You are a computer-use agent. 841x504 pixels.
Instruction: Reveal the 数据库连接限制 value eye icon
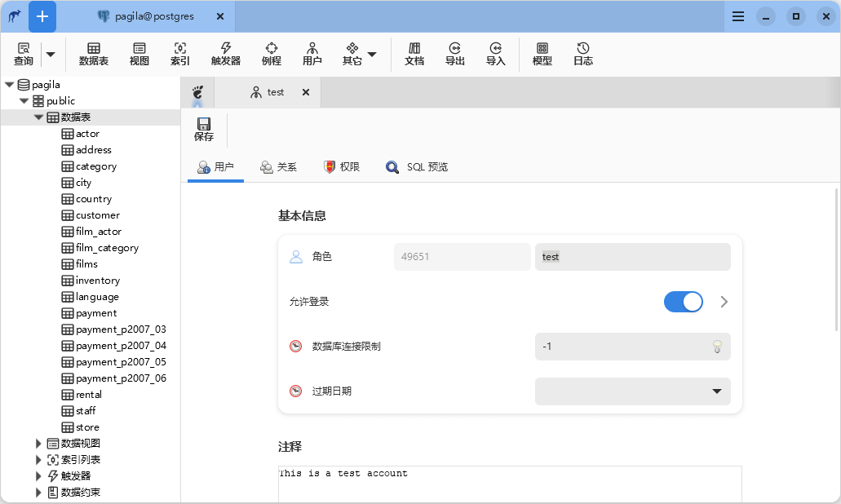coord(717,347)
